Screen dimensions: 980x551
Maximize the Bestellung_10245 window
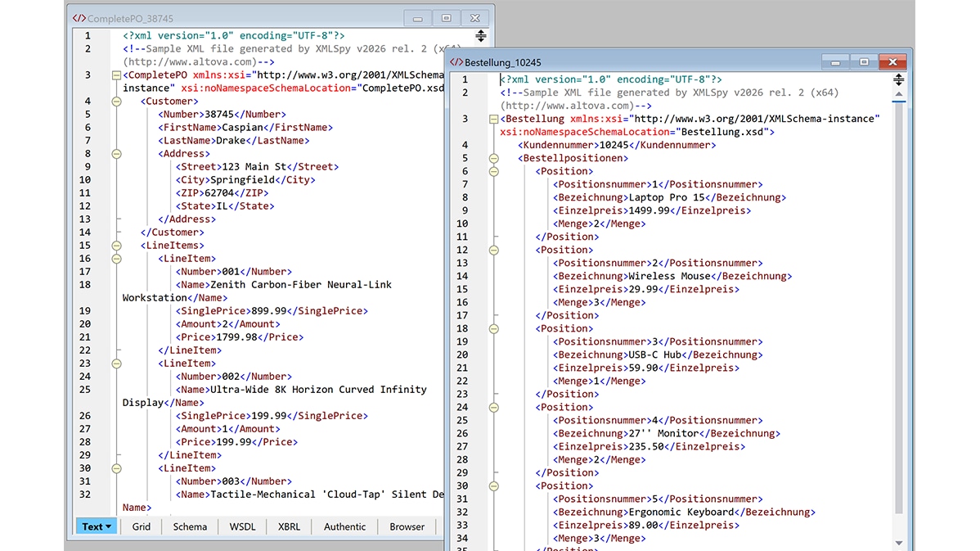pos(864,62)
